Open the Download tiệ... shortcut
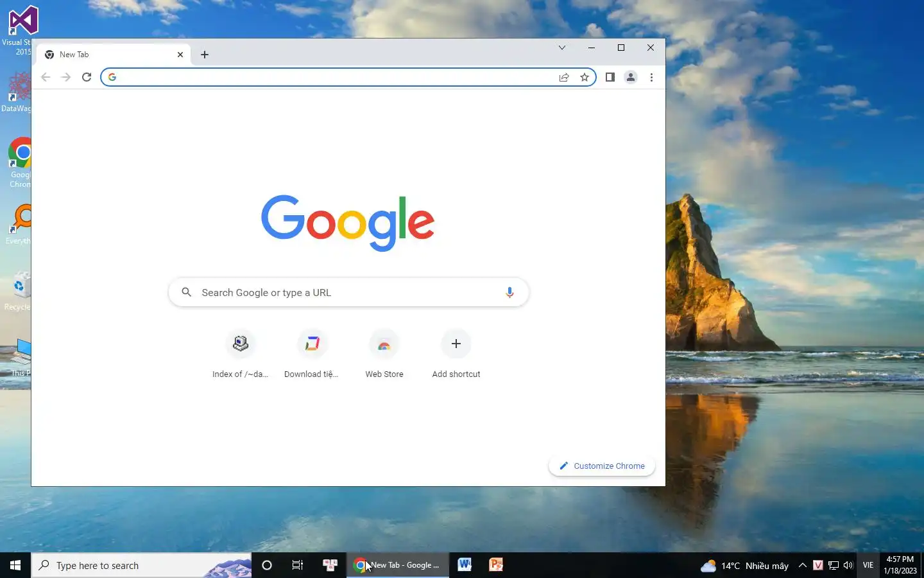This screenshot has height=578, width=924. click(312, 355)
